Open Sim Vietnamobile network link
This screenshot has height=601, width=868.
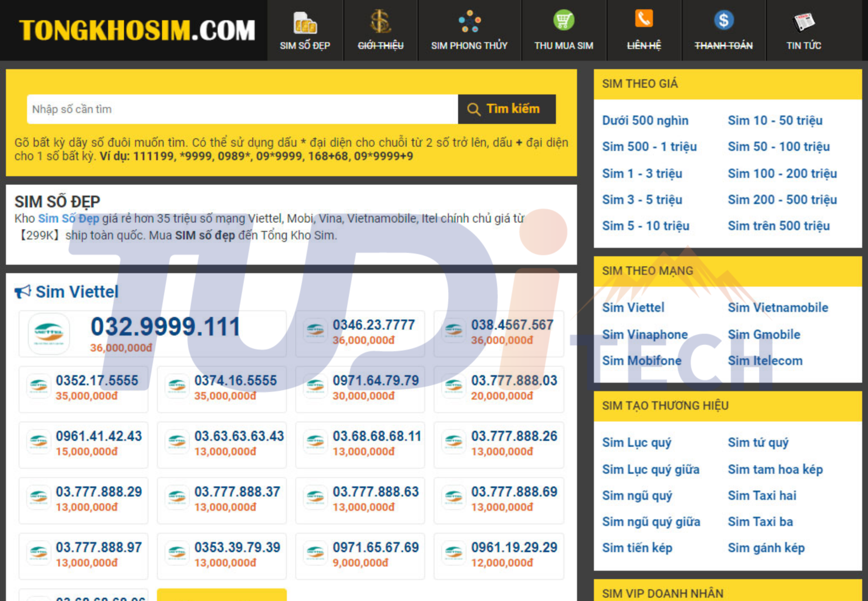point(778,308)
